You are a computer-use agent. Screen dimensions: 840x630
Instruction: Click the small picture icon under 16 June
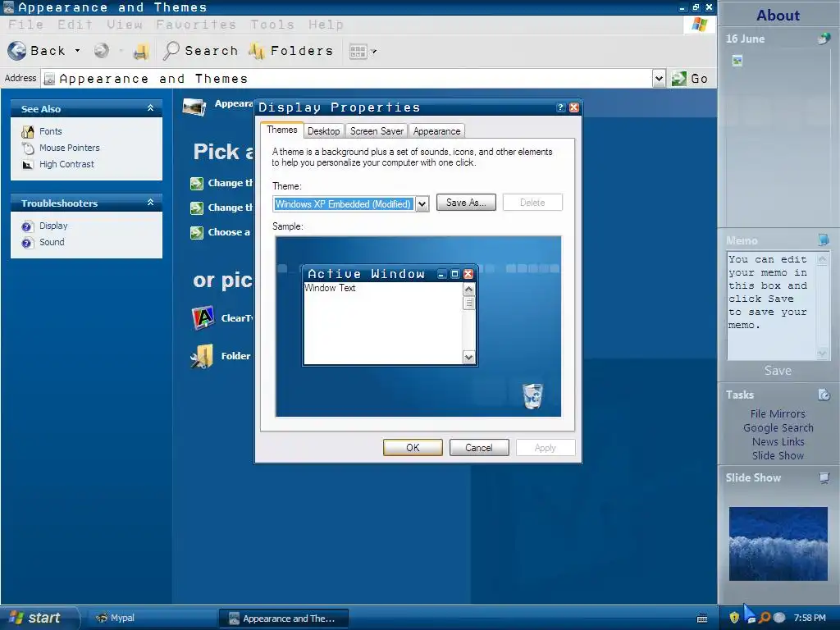(x=737, y=61)
